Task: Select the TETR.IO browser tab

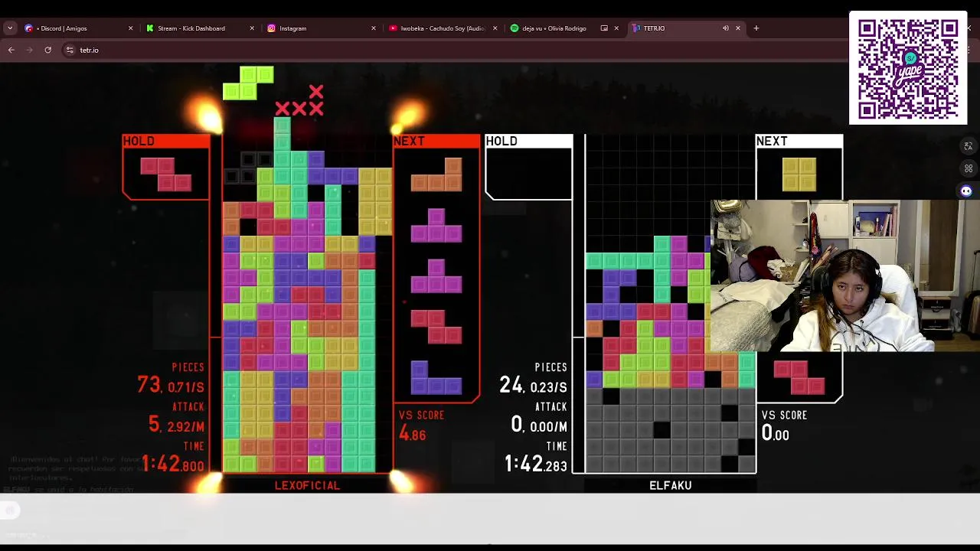Action: pos(687,28)
